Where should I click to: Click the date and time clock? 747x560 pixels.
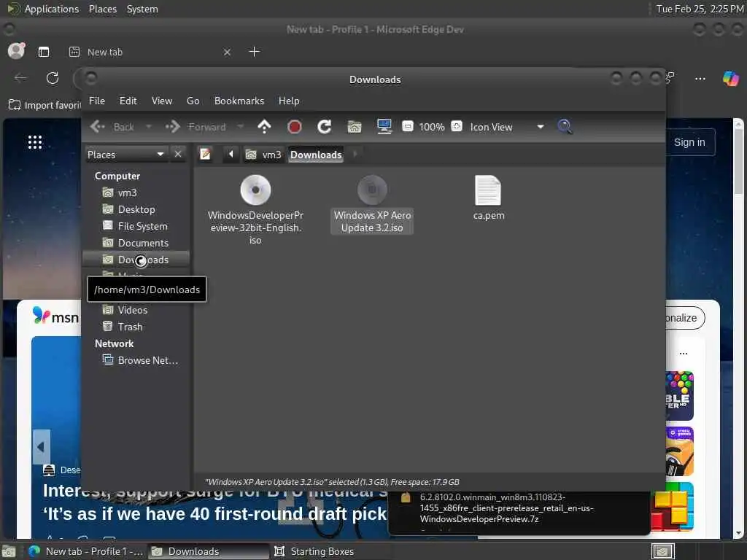pos(699,9)
